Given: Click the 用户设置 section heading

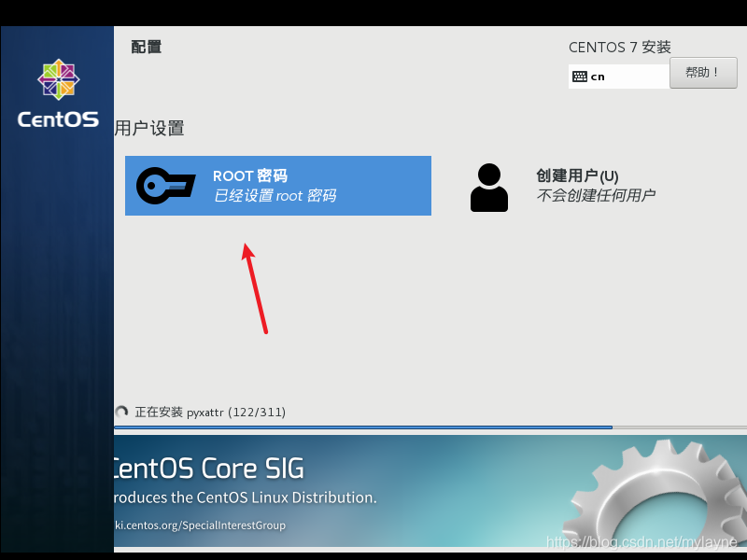Looking at the screenshot, I should [149, 129].
